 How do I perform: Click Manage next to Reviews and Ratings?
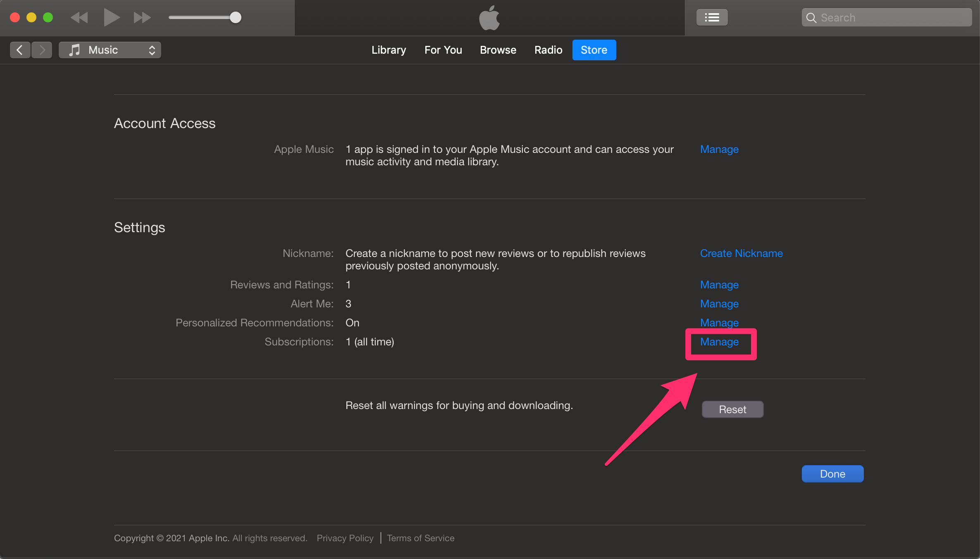click(x=719, y=285)
